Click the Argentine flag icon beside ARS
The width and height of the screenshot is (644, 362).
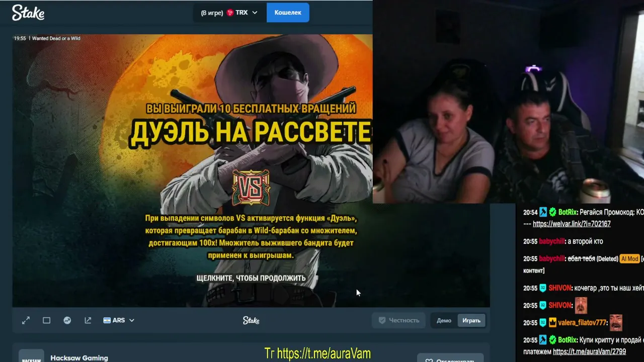pos(107,320)
